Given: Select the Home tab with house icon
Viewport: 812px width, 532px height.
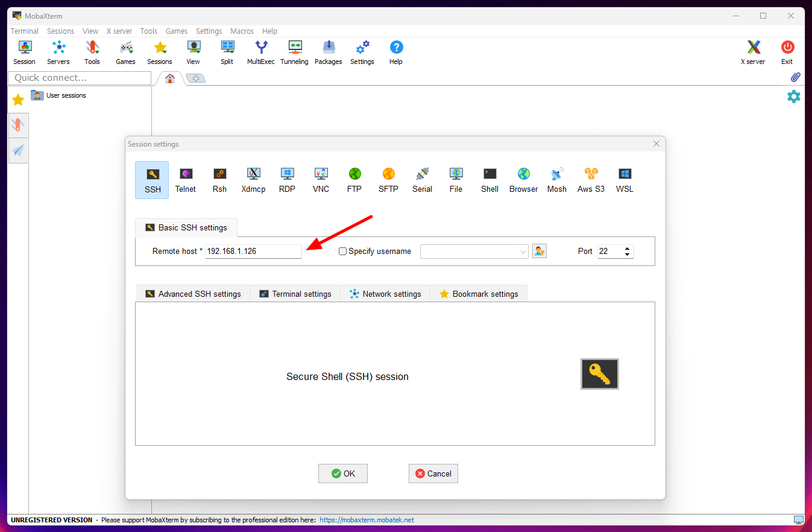Looking at the screenshot, I should (170, 78).
